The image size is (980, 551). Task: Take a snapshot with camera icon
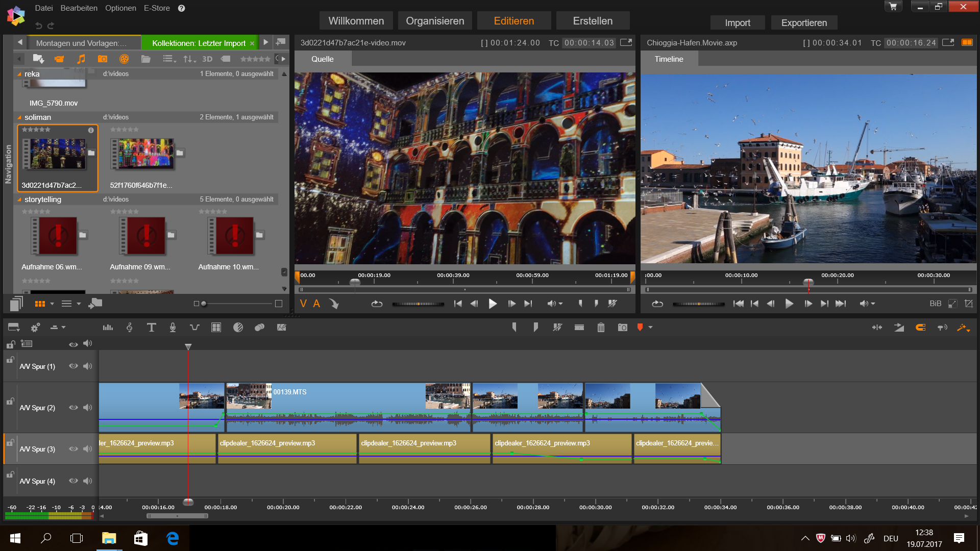pyautogui.click(x=622, y=328)
